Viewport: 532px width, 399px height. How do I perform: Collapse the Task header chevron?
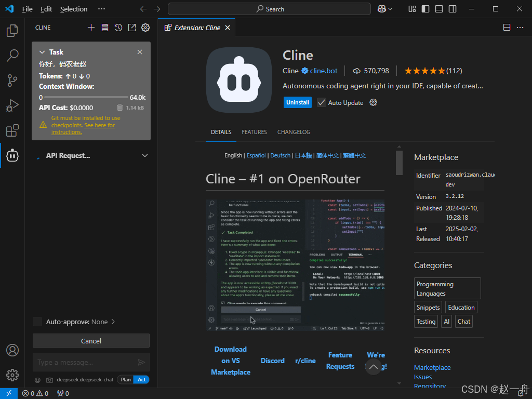coord(42,52)
